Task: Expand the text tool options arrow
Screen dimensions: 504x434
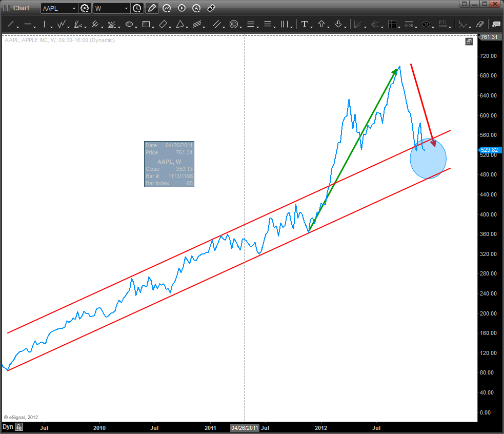Action: pos(311,27)
